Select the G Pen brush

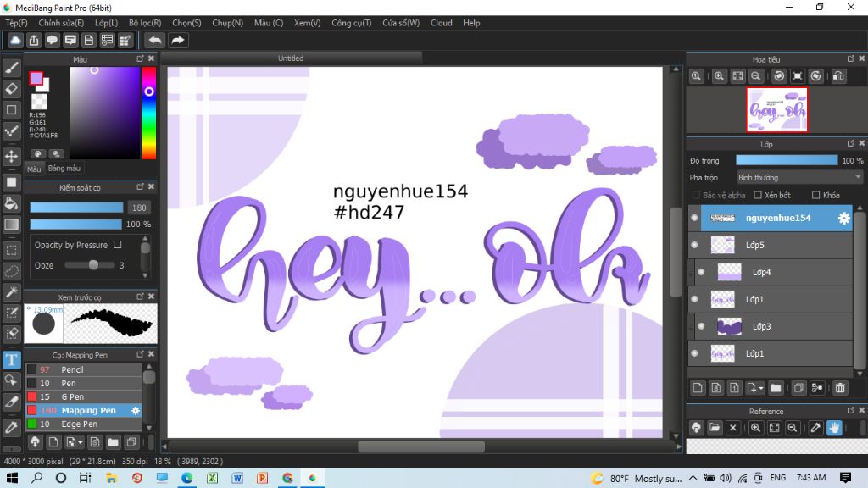click(84, 396)
